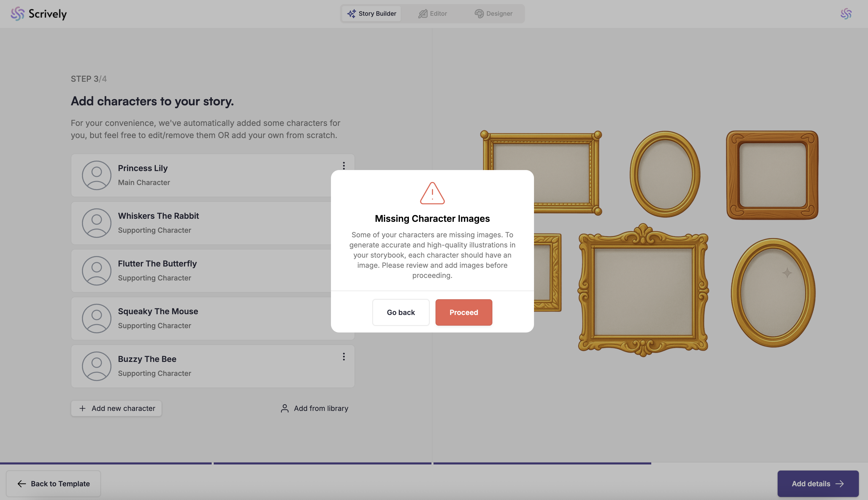Viewport: 868px width, 500px height.
Task: Open Princess Lily's three-dot options menu
Action: tap(344, 165)
